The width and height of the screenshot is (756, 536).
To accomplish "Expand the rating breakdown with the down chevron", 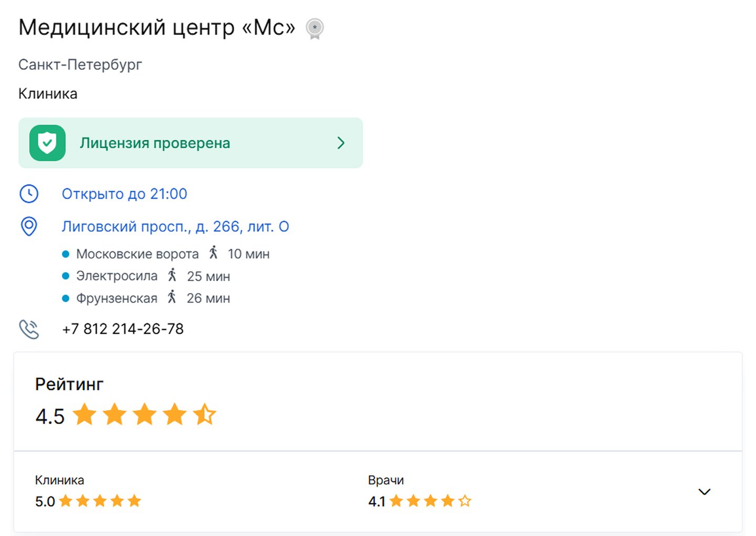I will (705, 492).
